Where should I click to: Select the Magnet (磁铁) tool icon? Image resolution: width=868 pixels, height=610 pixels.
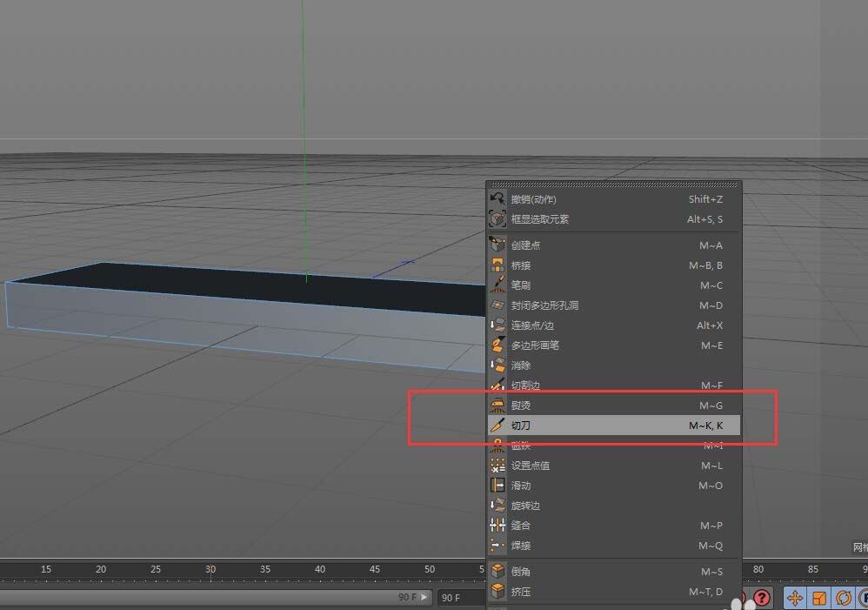[x=498, y=446]
